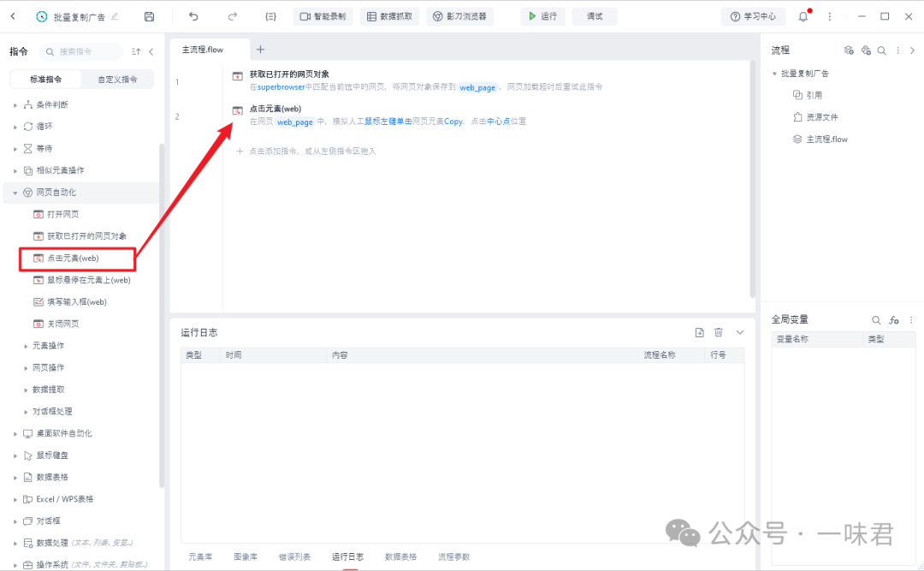Click the trash icon to clear run logs
The height and width of the screenshot is (571, 924).
coord(719,331)
